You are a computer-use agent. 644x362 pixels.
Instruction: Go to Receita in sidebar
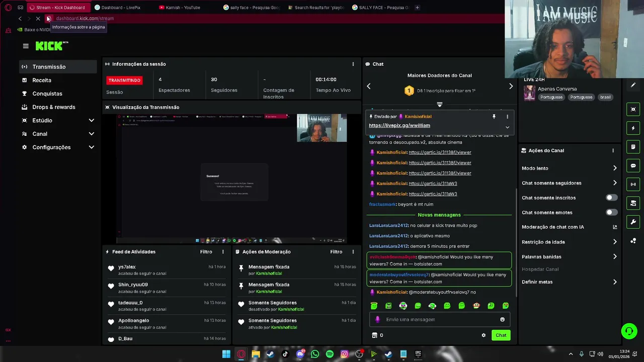(x=58, y=80)
